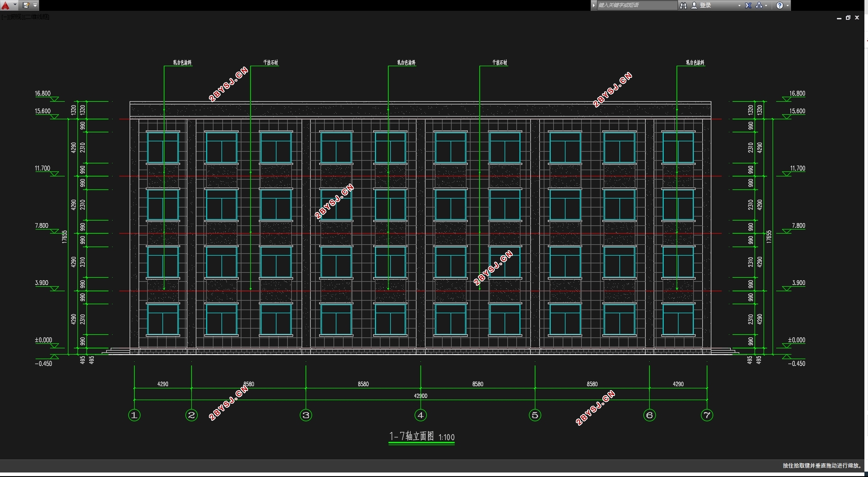Image resolution: width=868 pixels, height=477 pixels.
Task: Click the Save As quick access icon
Action: click(26, 5)
